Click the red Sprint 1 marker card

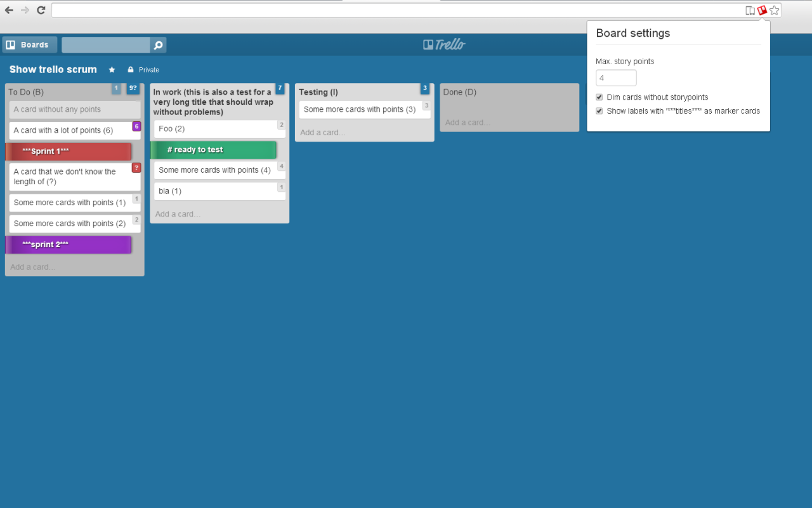pos(69,152)
